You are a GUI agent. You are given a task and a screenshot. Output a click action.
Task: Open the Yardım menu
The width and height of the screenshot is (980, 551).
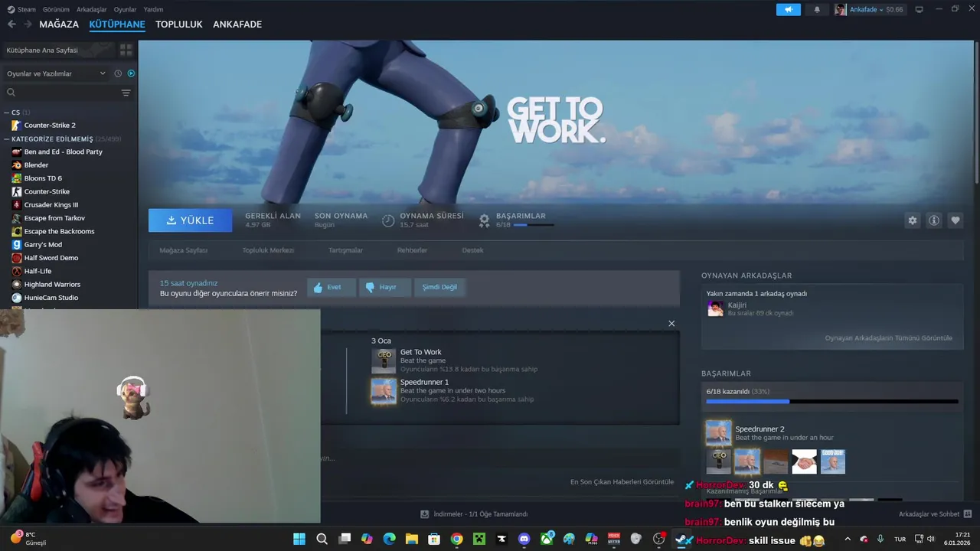153,9
